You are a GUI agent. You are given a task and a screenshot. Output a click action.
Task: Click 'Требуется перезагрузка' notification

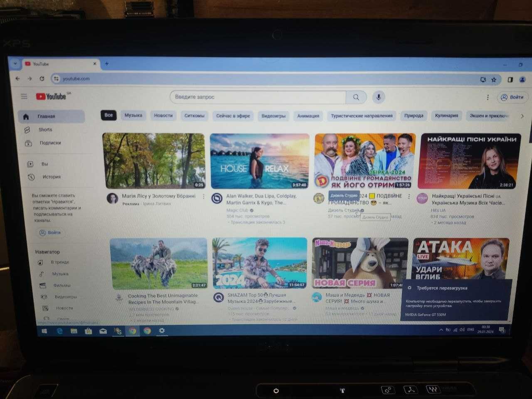point(456,300)
